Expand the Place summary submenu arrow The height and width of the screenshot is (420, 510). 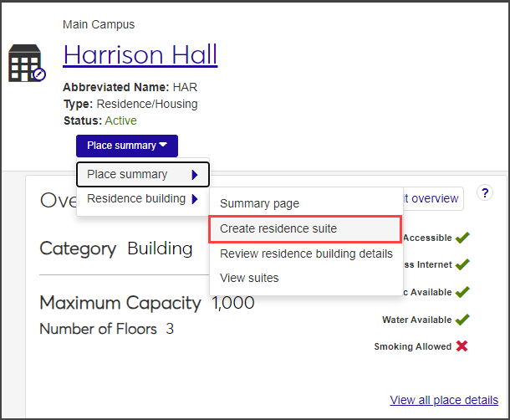point(195,175)
